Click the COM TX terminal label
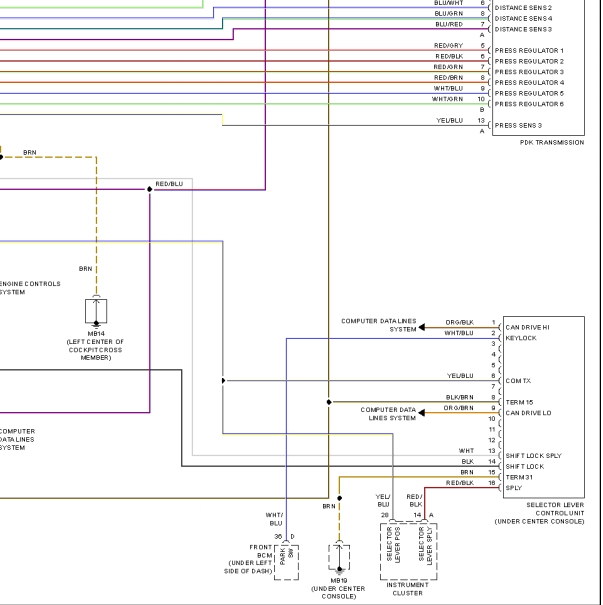This screenshot has width=603, height=605. click(x=518, y=381)
